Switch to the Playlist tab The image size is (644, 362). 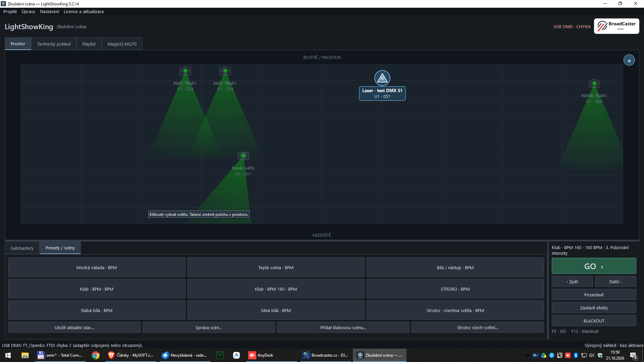(x=89, y=44)
